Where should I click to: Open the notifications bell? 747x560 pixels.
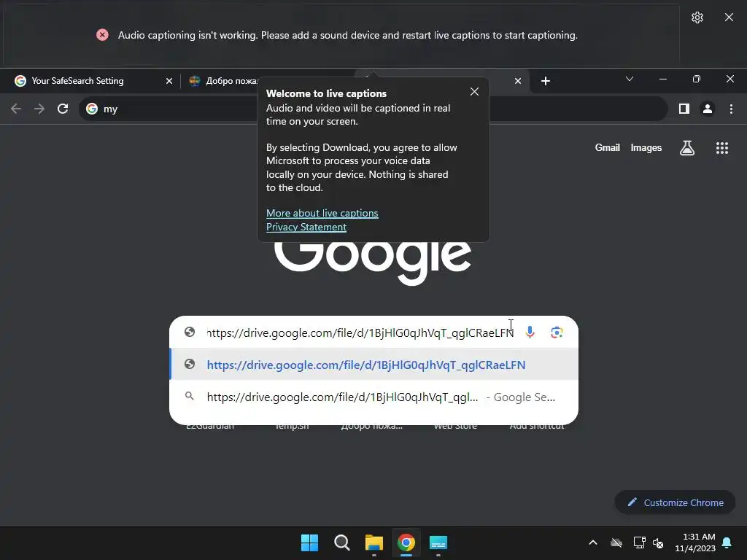coord(727,542)
